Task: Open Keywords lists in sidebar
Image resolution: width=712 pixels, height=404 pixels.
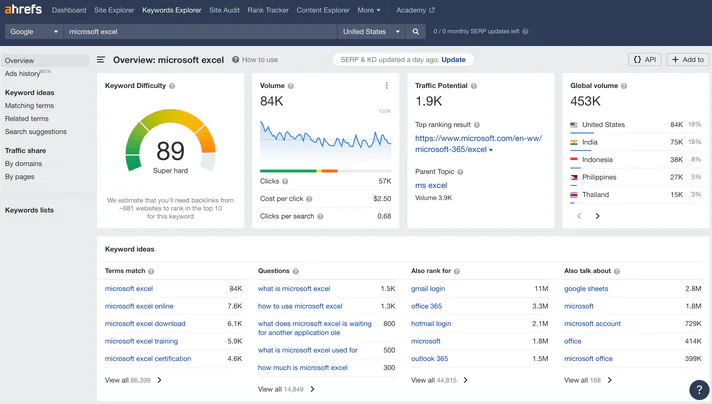Action: (30, 210)
